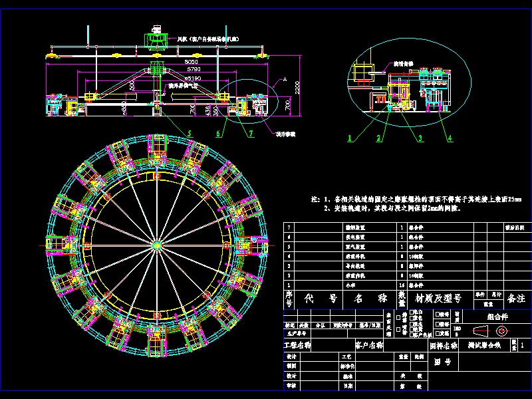
Task: Select the ø5190 diameter dimension
Action: click(192, 78)
